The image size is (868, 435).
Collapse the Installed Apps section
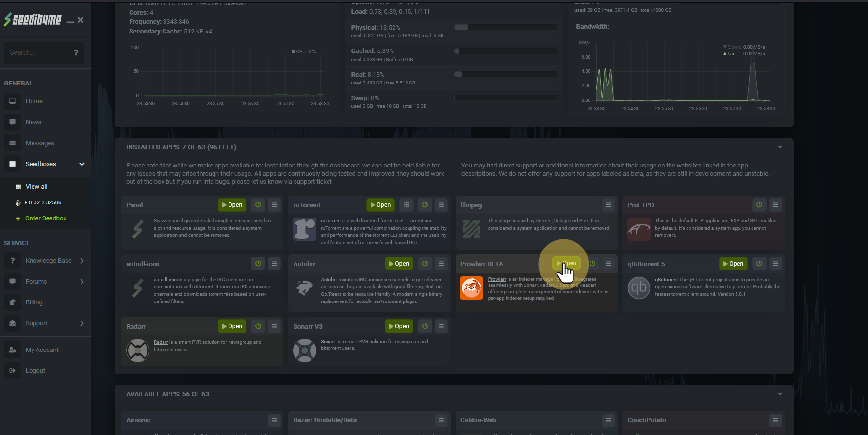[x=780, y=147]
